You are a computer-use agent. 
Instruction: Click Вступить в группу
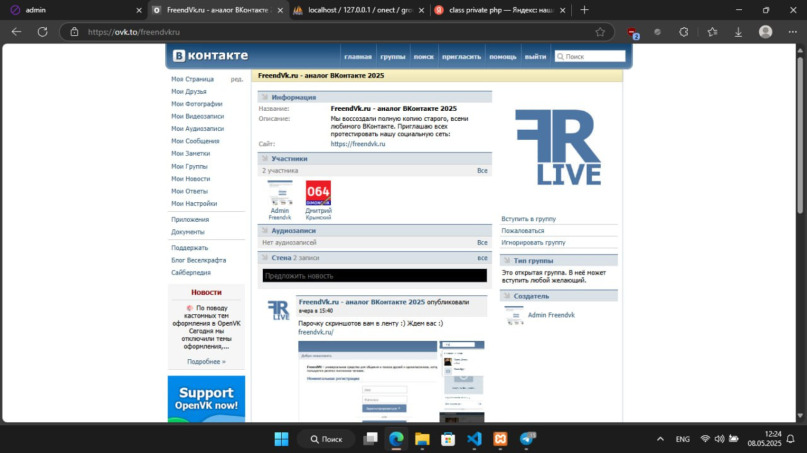pyautogui.click(x=529, y=219)
